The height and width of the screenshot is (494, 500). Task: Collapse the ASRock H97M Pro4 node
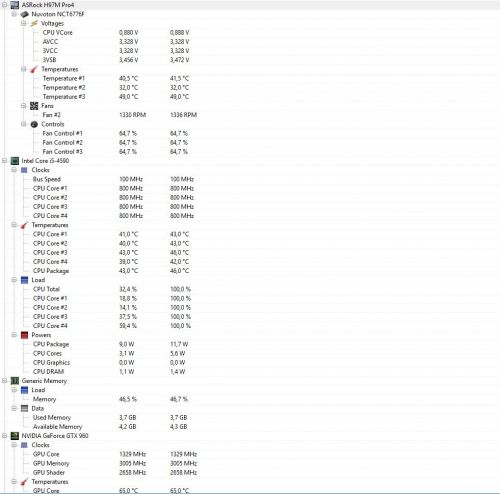(5, 5)
